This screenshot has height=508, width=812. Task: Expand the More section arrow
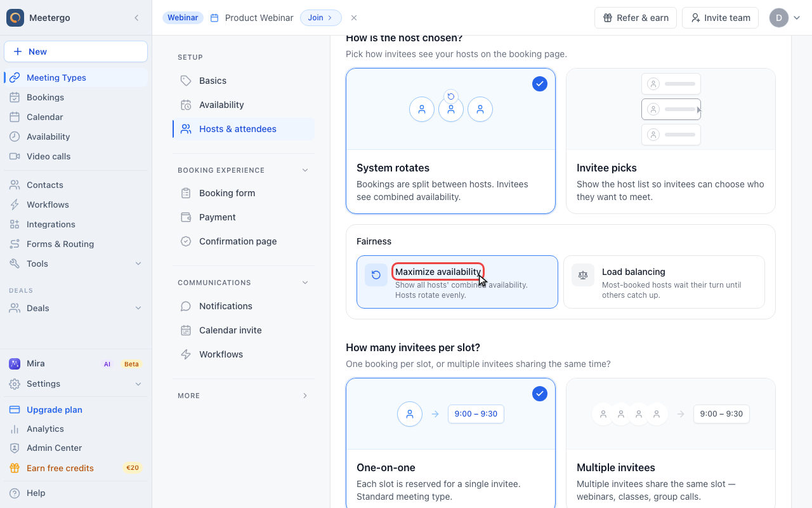coord(305,396)
